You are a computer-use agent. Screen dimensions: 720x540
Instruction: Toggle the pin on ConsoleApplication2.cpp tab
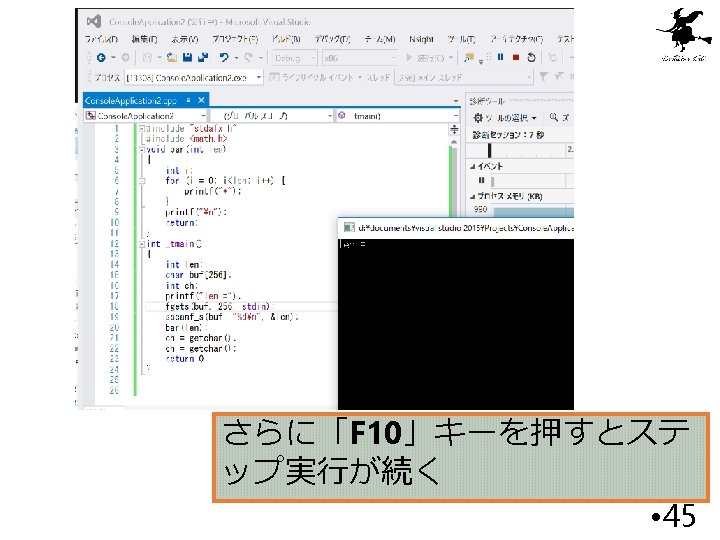pyautogui.click(x=188, y=100)
